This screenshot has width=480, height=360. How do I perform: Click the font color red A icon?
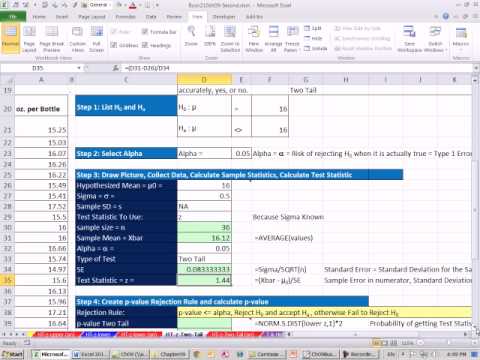coord(133,5)
